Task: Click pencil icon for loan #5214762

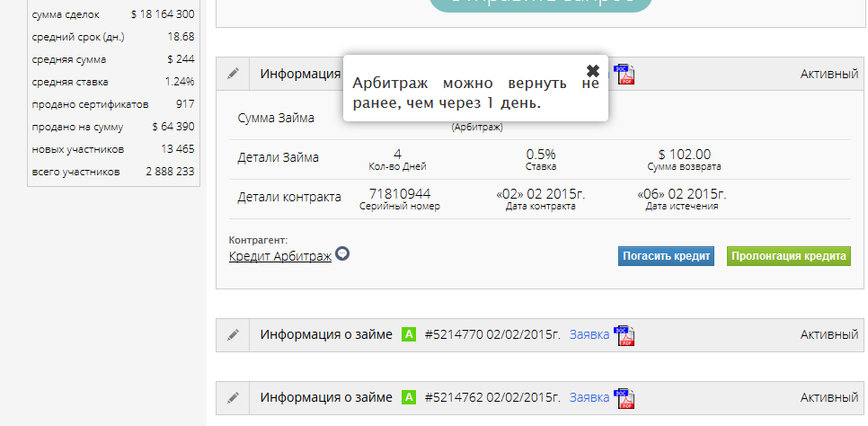Action: 233,397
